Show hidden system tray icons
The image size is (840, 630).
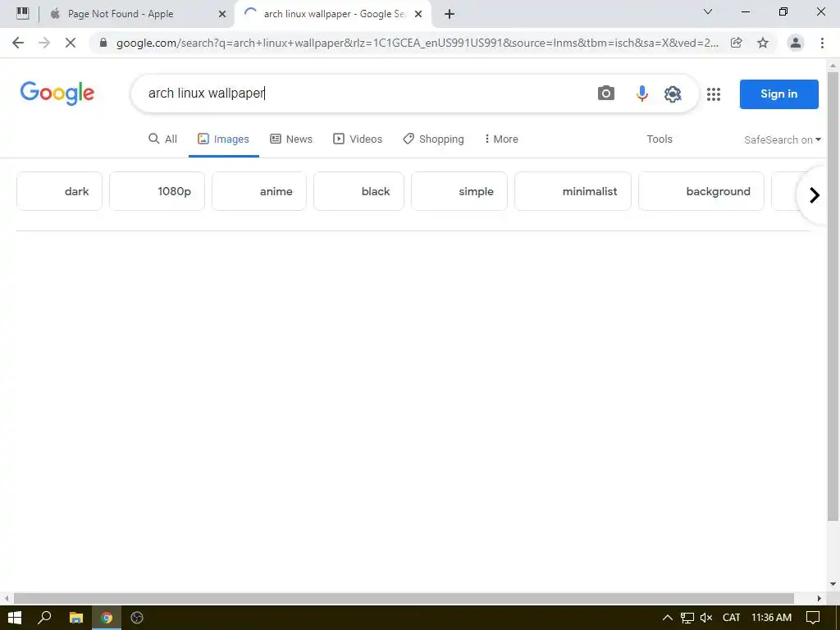[668, 618]
